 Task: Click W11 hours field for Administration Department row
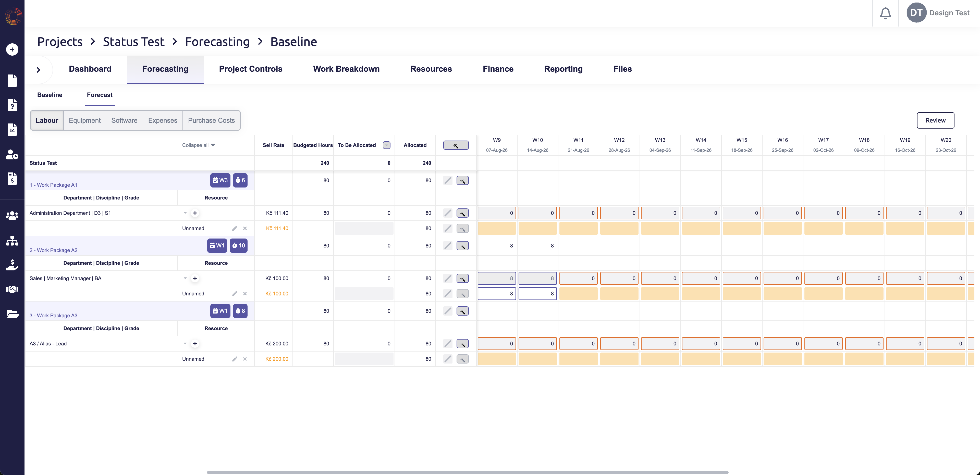[x=578, y=213]
